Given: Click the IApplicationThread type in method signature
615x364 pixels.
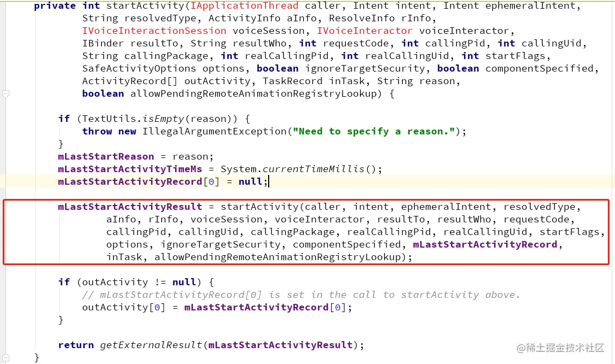Looking at the screenshot, I should 245,6.
